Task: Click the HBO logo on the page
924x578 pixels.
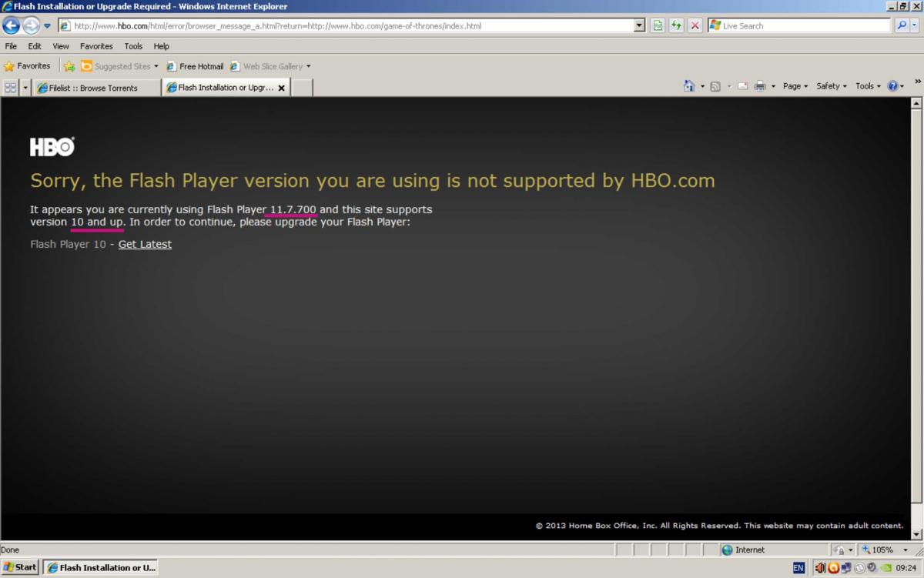Action: pyautogui.click(x=52, y=147)
